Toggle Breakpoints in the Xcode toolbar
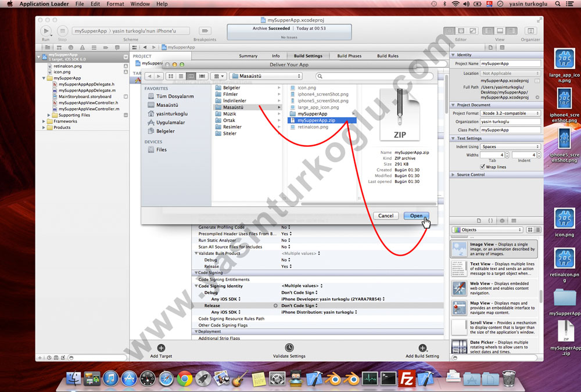 click(x=205, y=31)
